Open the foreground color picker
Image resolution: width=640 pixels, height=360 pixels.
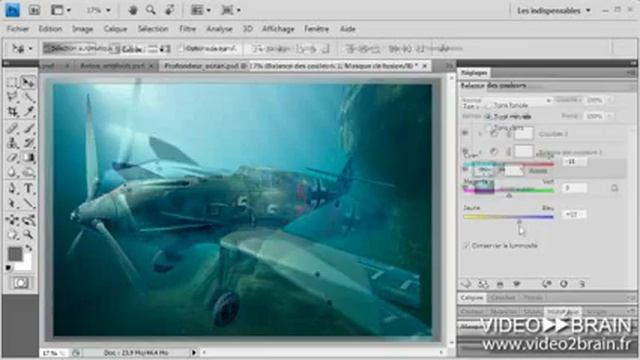coord(15,254)
